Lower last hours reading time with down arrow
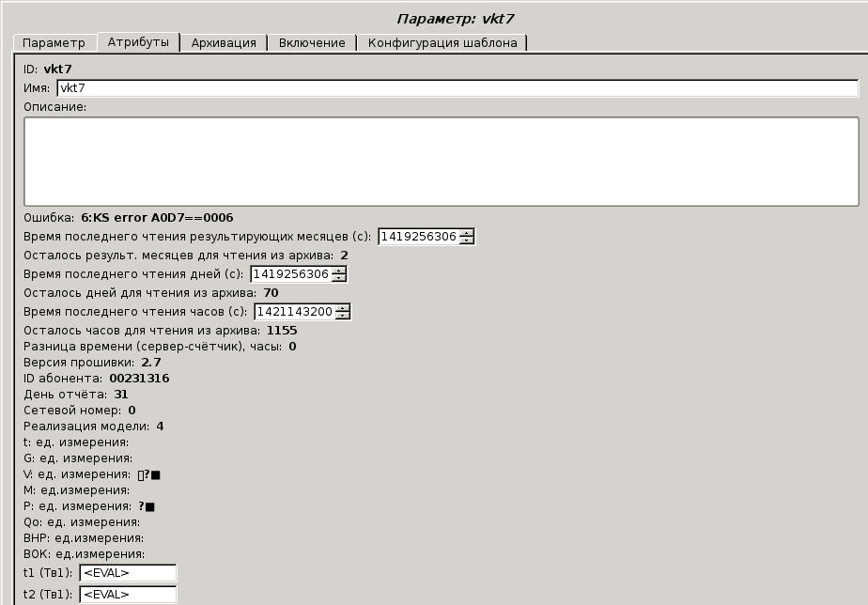Image resolution: width=868 pixels, height=605 pixels. (x=343, y=316)
